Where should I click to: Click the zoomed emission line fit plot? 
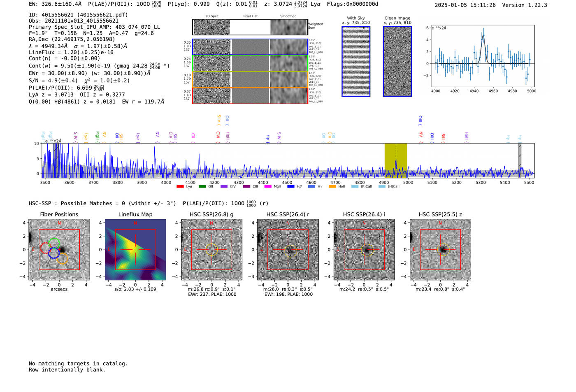(x=483, y=56)
